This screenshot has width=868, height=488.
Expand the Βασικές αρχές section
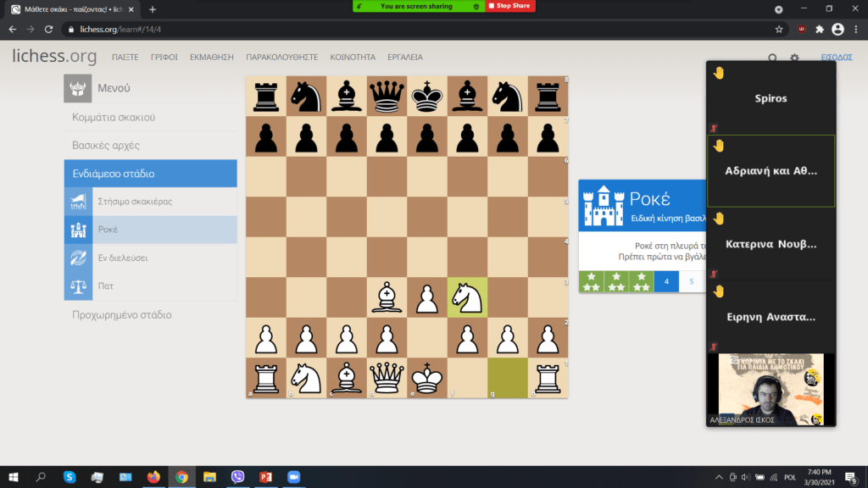[x=106, y=145]
